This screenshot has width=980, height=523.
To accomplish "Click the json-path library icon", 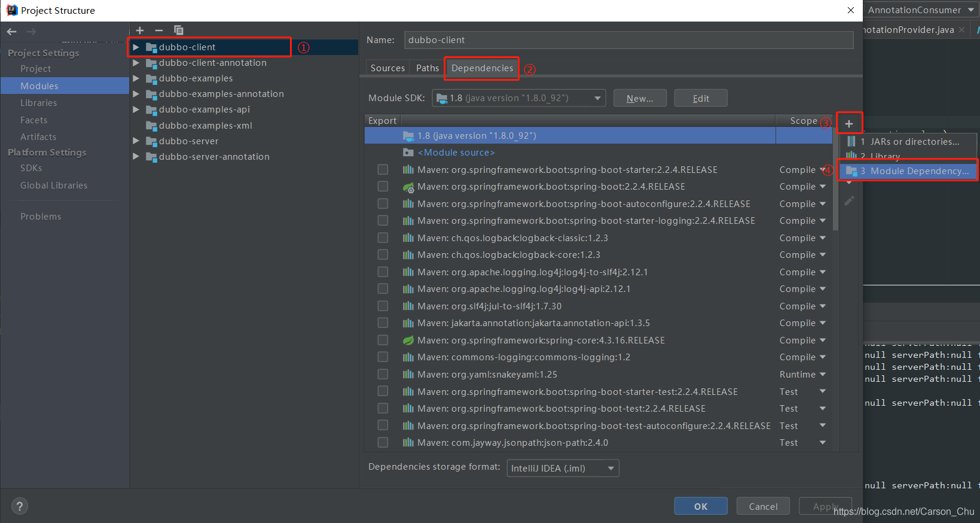I will click(408, 443).
